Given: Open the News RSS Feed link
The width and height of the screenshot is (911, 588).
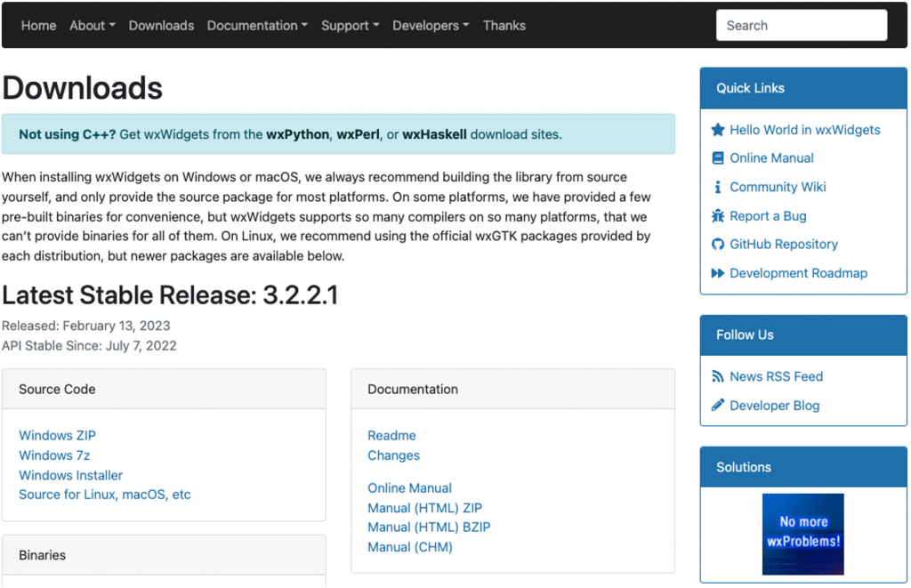Looking at the screenshot, I should click(776, 376).
